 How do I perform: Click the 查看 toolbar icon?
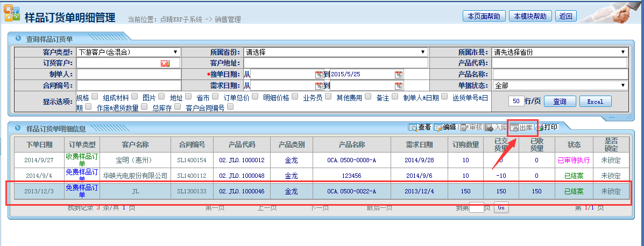click(x=413, y=128)
